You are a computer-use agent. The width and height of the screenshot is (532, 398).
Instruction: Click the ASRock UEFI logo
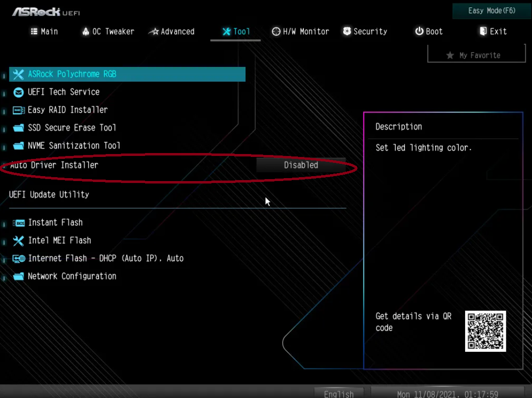point(46,12)
